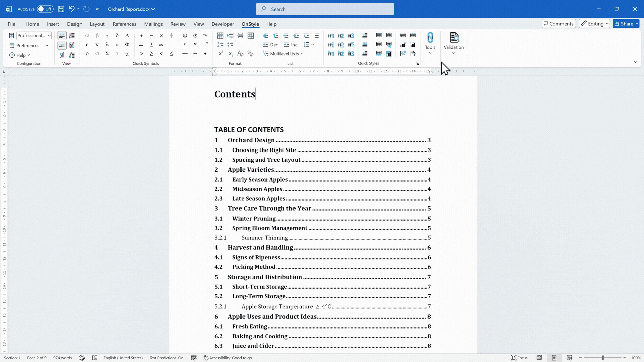Toggle the TXT view button
Image resolution: width=644 pixels, height=362 pixels.
pyautogui.click(x=62, y=45)
